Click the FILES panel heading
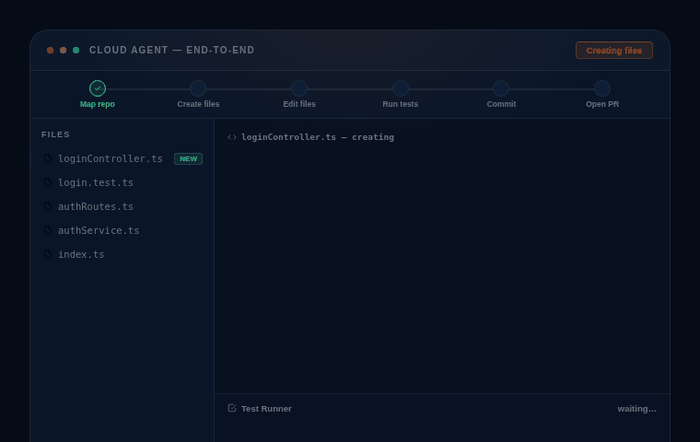 [x=55, y=134]
